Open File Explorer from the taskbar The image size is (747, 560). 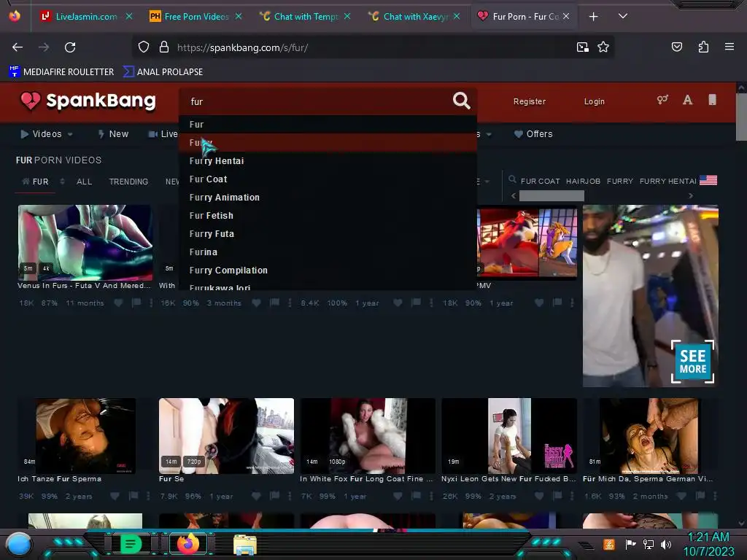[245, 545]
